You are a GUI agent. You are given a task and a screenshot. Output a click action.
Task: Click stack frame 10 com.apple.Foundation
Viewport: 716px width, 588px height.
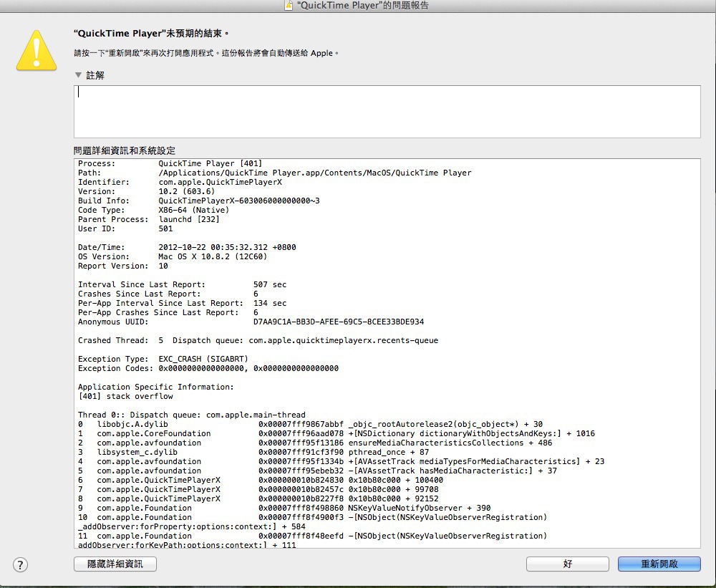[x=312, y=522]
